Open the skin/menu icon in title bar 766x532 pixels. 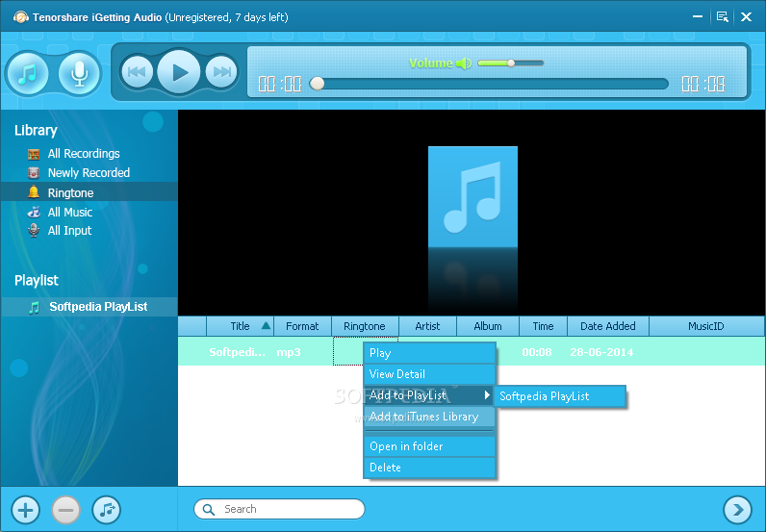click(x=723, y=17)
